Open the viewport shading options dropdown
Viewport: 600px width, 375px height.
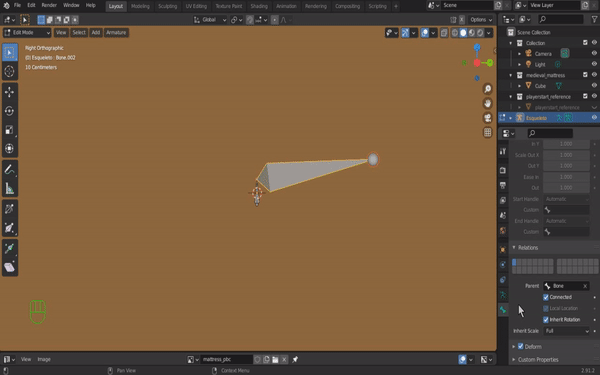tap(489, 33)
